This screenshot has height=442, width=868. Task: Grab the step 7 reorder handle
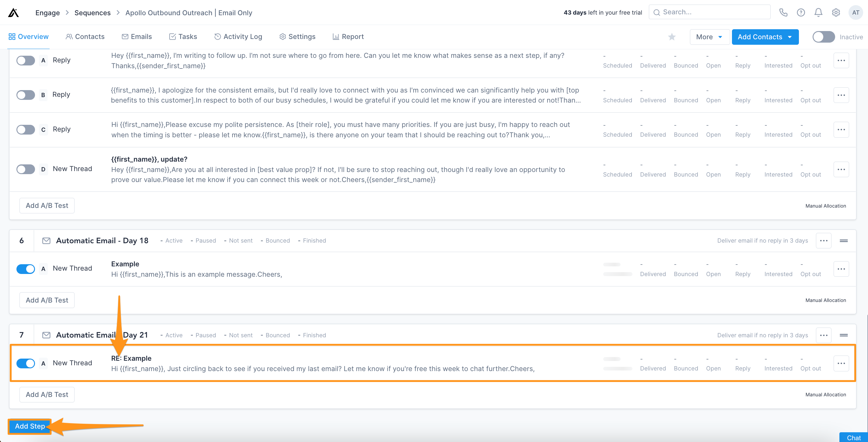pos(844,335)
